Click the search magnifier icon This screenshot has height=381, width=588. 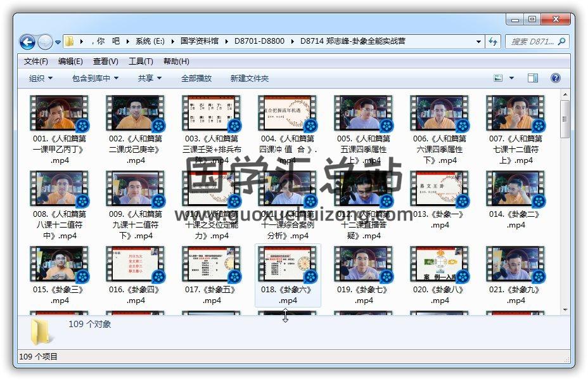point(561,42)
